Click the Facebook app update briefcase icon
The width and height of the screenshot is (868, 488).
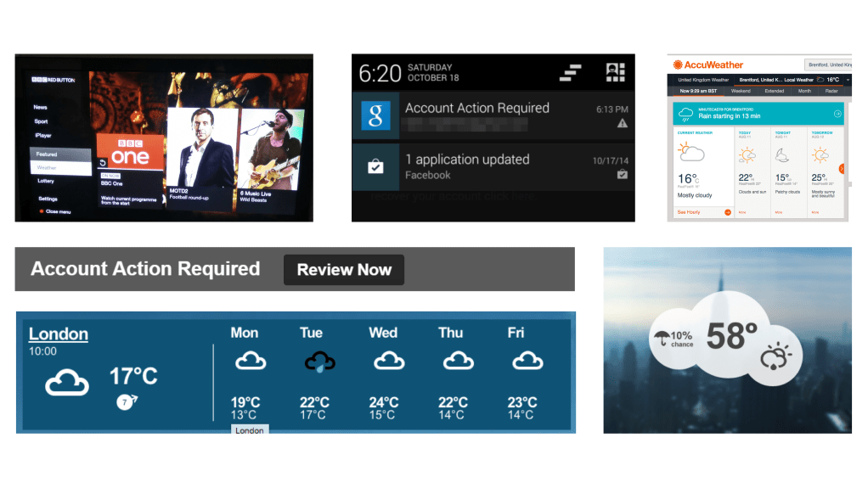pos(375,166)
